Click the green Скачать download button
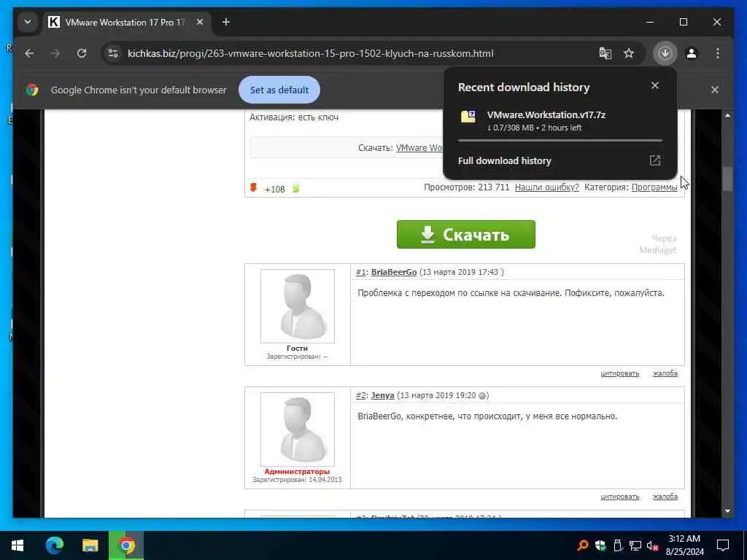 (466, 234)
